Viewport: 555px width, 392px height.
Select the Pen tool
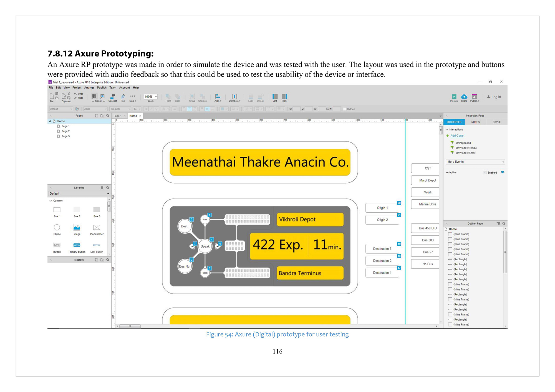click(x=123, y=96)
